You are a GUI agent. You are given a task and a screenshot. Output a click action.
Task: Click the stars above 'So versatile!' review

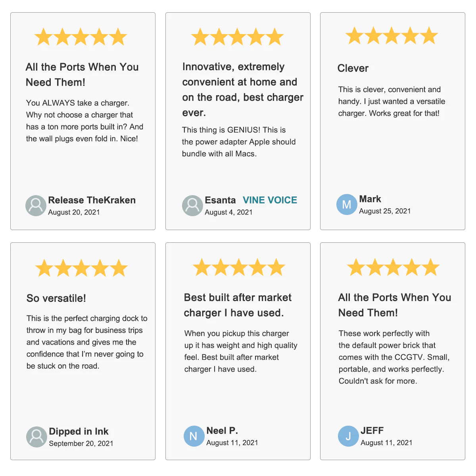[x=81, y=269]
